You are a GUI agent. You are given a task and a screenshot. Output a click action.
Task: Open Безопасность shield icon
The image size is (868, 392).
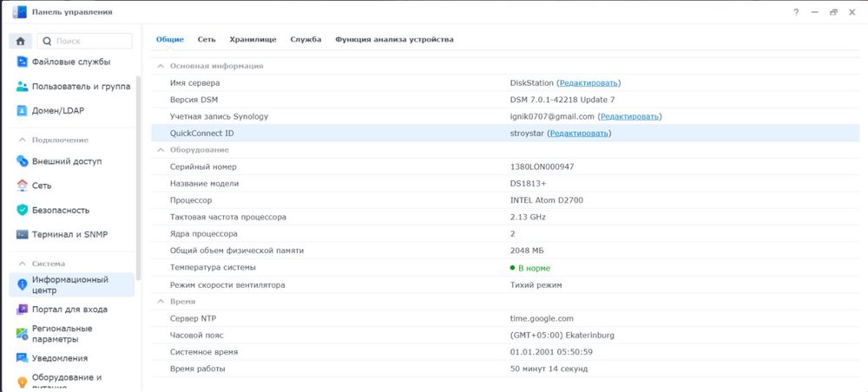click(x=23, y=210)
